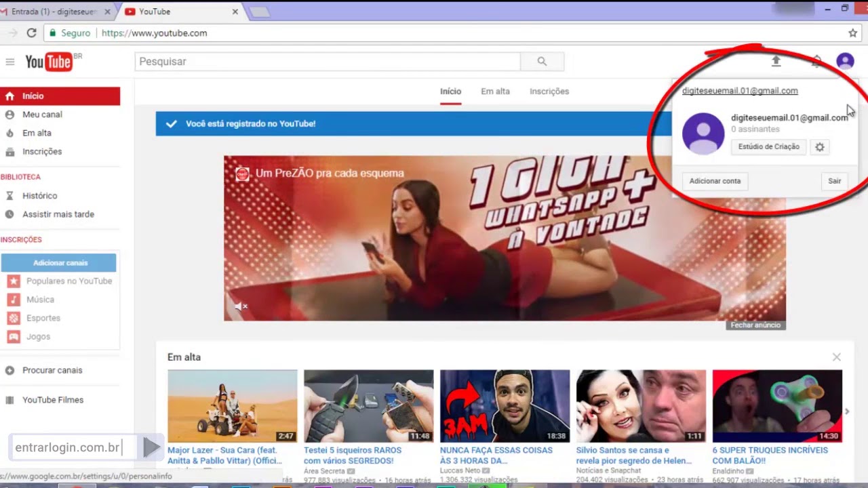
Task: Click the browser address bar URL
Action: point(155,33)
